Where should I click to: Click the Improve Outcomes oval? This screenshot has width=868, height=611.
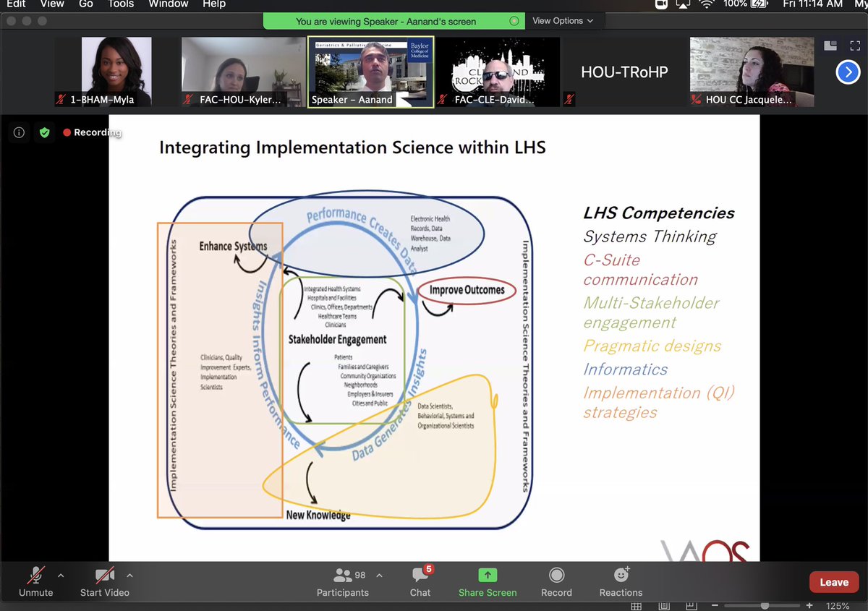click(467, 291)
